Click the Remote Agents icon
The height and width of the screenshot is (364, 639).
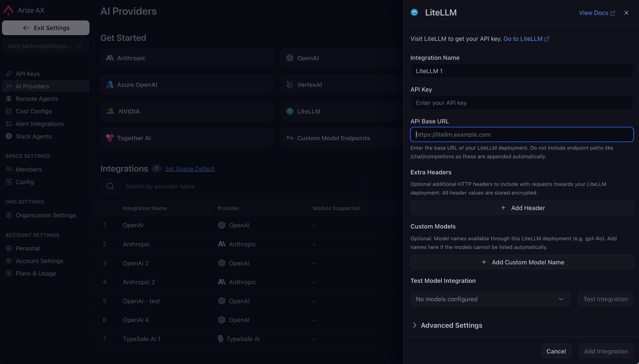[x=9, y=99]
